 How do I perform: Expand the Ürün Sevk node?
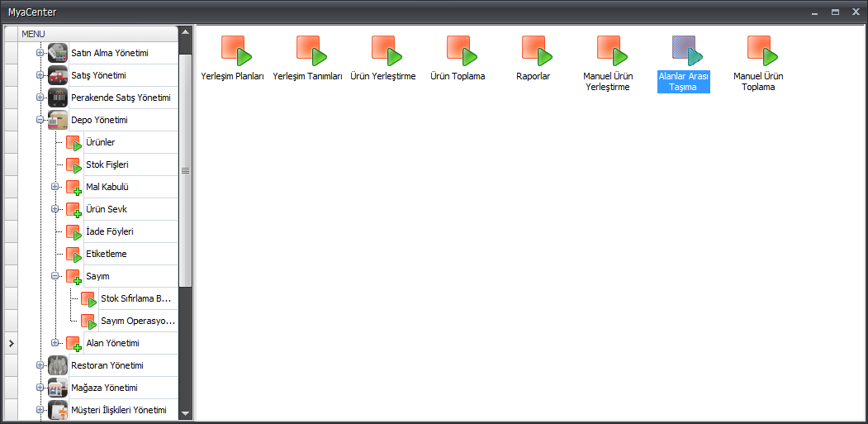(55, 208)
